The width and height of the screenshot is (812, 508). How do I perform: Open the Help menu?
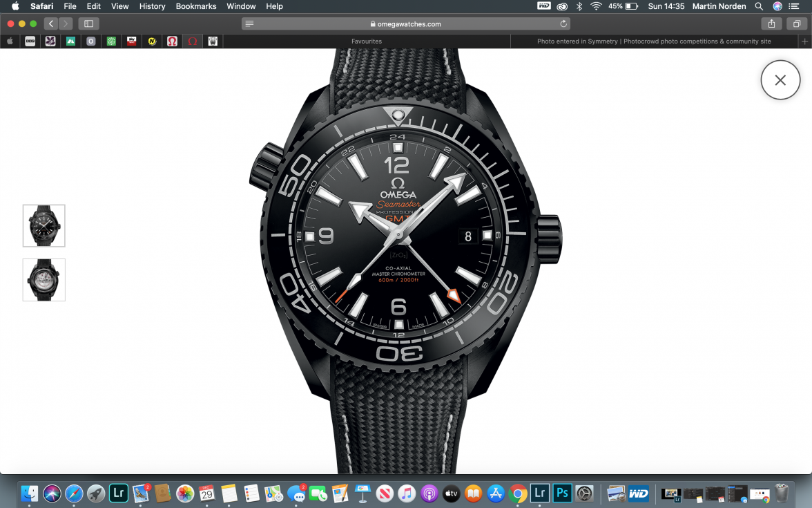[x=275, y=6]
